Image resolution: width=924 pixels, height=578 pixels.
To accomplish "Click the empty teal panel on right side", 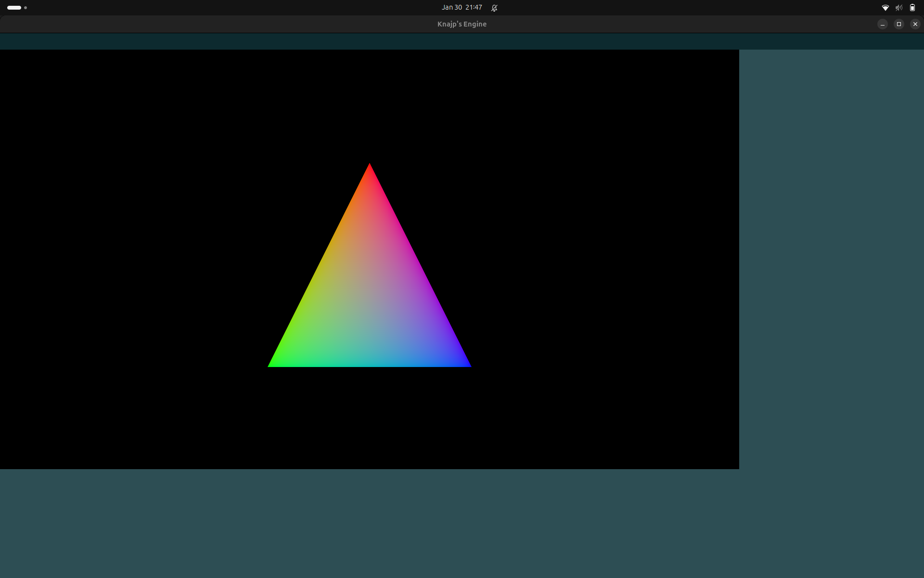I will click(831, 260).
